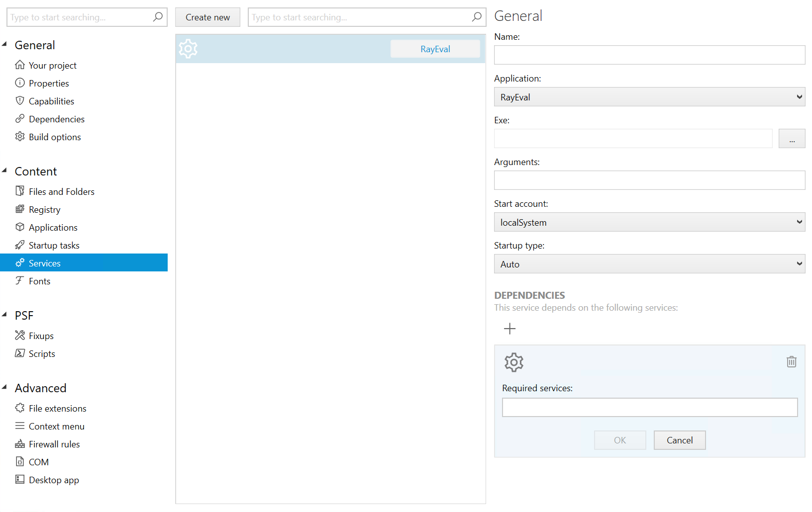812x512 pixels.
Task: Open the Files and Folders section
Action: click(x=61, y=191)
